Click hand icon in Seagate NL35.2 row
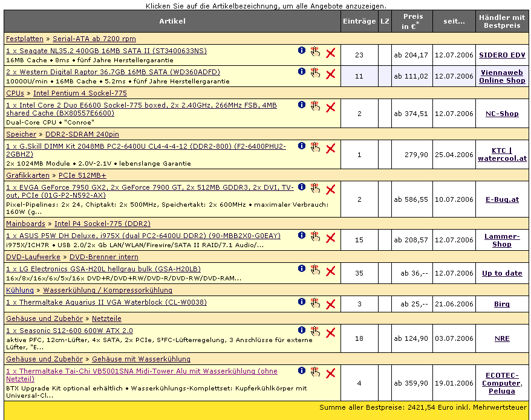The width and height of the screenshot is (531, 420). click(315, 51)
